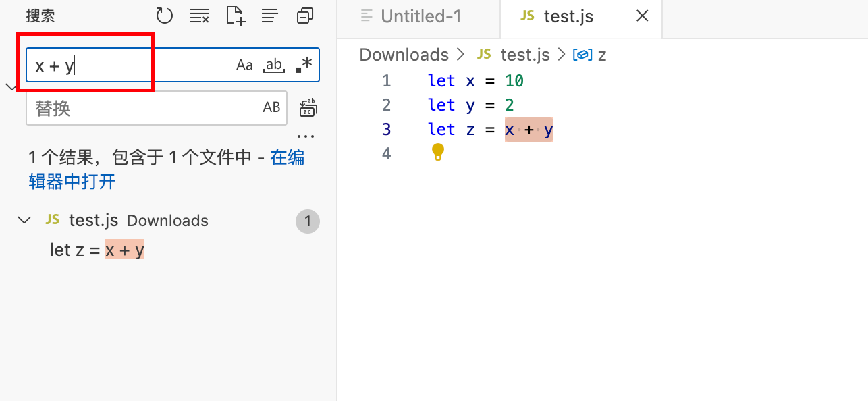
Task: Toggle Use Regular Expression option
Action: coord(304,65)
